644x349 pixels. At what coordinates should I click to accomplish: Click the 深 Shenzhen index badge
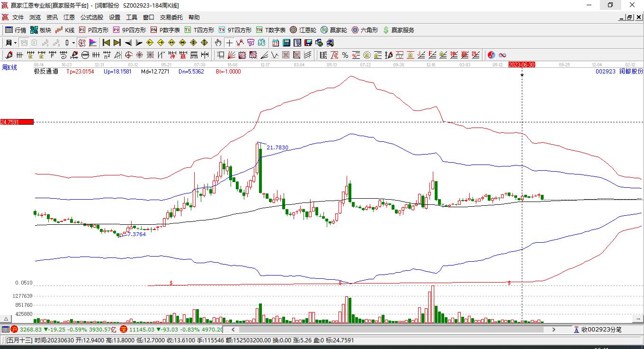click(x=124, y=329)
